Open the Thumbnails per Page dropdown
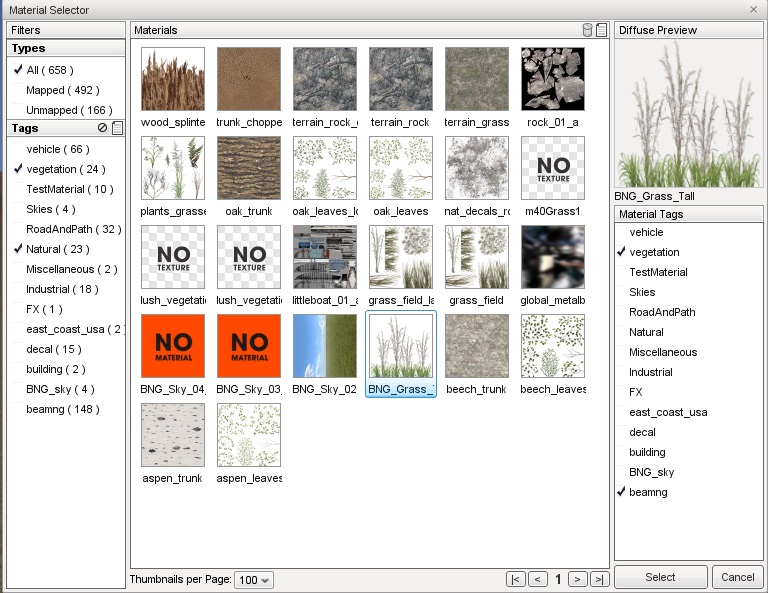Viewport: 768px width, 593px height. pyautogui.click(x=254, y=580)
